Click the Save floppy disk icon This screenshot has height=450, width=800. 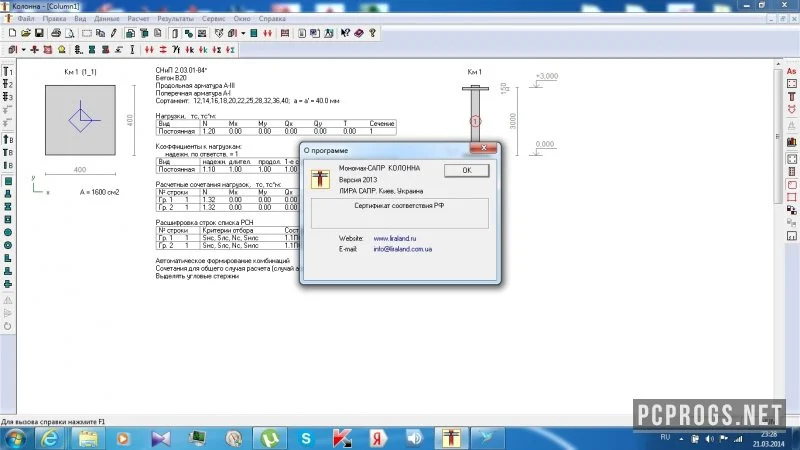pos(39,33)
